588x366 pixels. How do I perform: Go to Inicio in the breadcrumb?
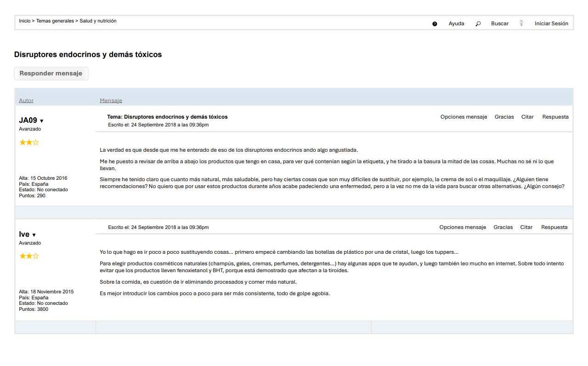[24, 21]
